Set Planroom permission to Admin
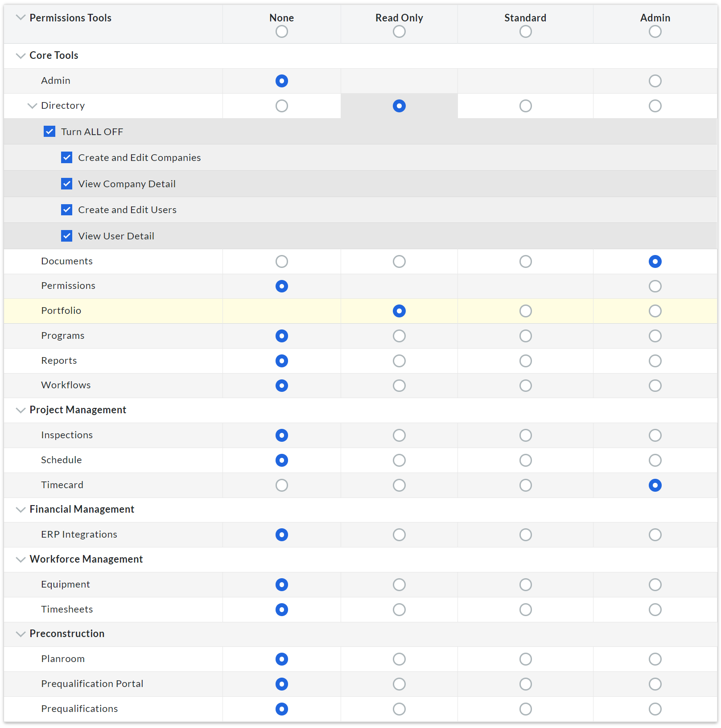The image size is (721, 728). pos(655,659)
